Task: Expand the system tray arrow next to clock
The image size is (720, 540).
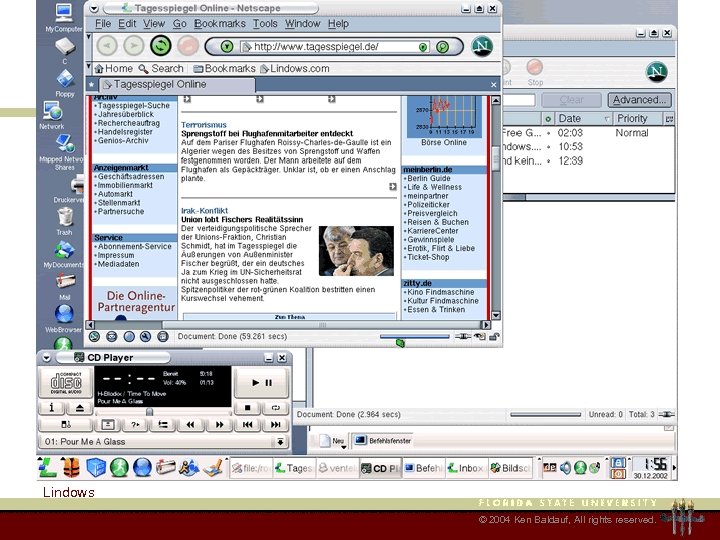Action: [x=674, y=467]
